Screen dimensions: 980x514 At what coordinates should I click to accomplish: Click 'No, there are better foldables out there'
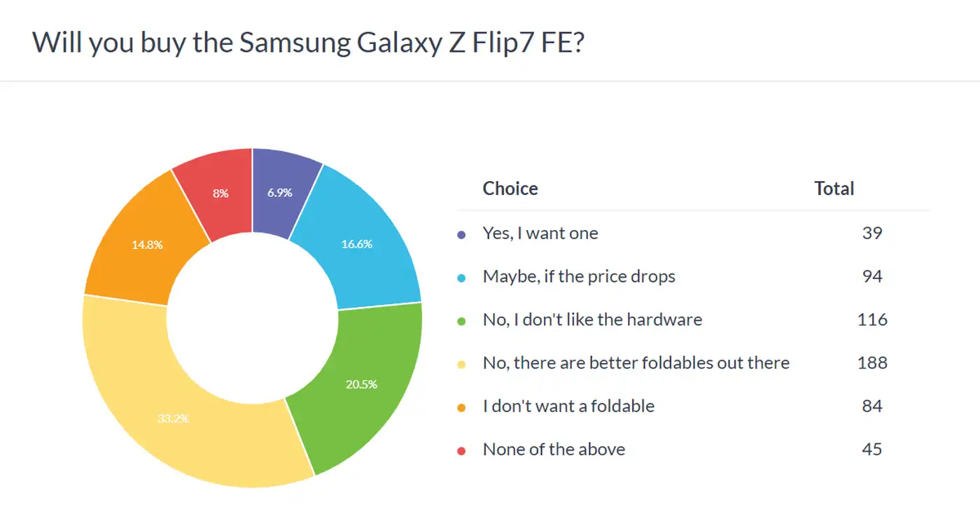[636, 364]
